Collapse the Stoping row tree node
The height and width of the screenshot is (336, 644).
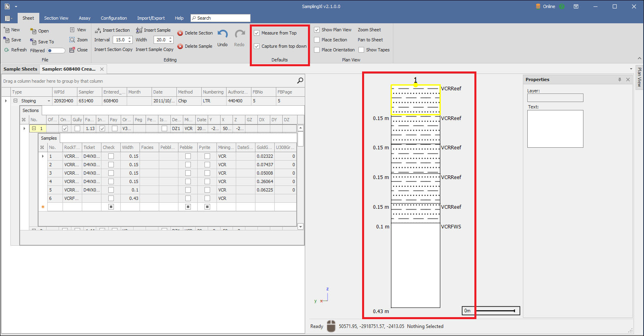pos(16,101)
